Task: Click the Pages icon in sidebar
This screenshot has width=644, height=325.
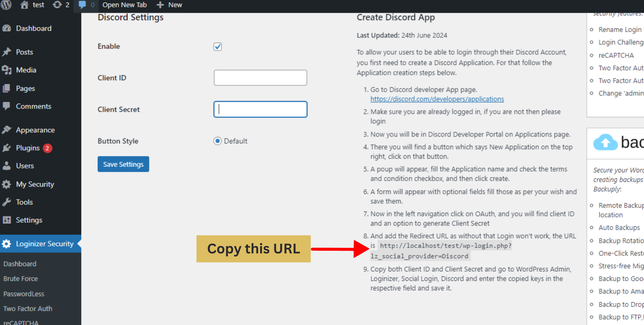Action: tap(7, 88)
